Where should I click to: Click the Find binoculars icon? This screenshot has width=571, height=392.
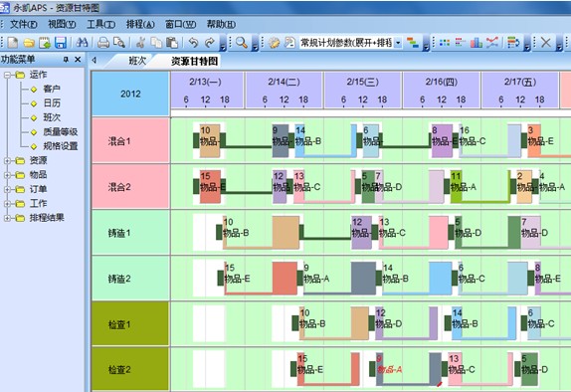click(x=82, y=43)
